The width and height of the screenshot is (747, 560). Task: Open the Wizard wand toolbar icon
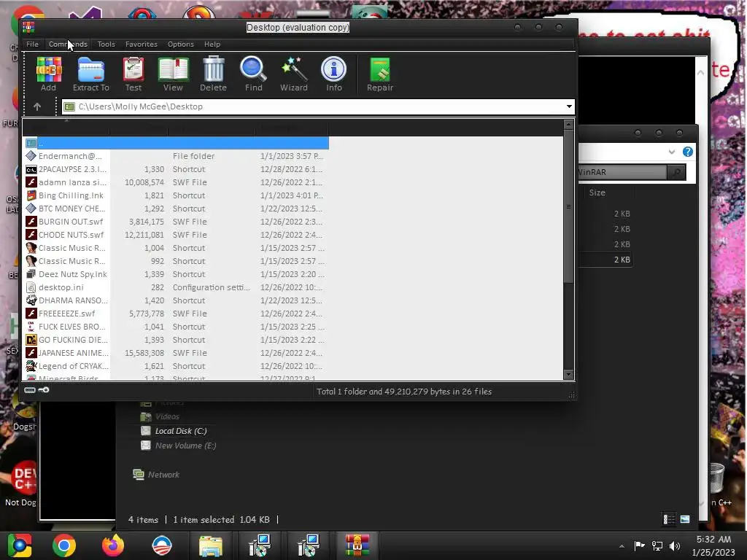pos(294,74)
